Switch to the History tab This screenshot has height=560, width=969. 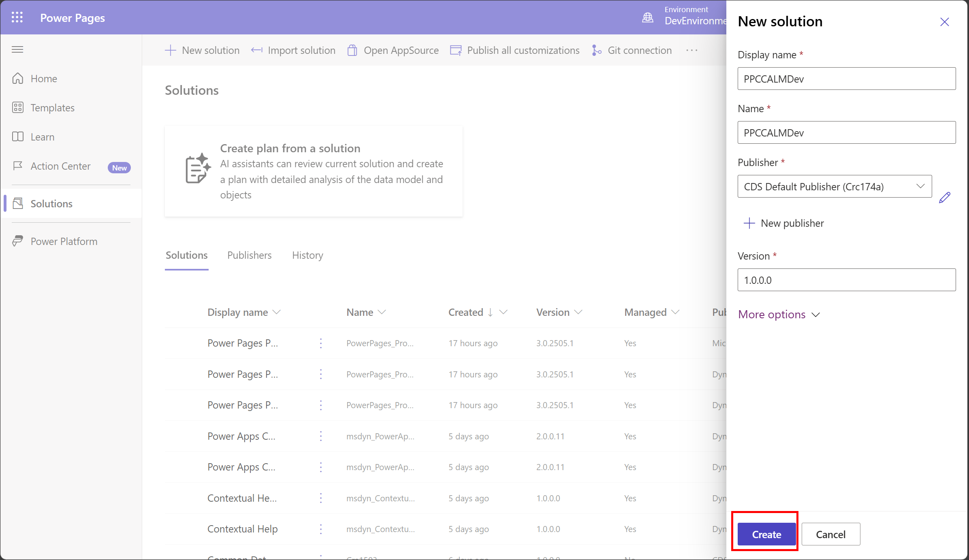307,255
